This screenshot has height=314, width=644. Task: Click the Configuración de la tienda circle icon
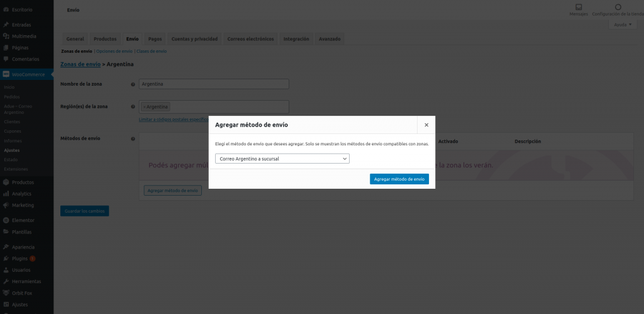pos(618,7)
